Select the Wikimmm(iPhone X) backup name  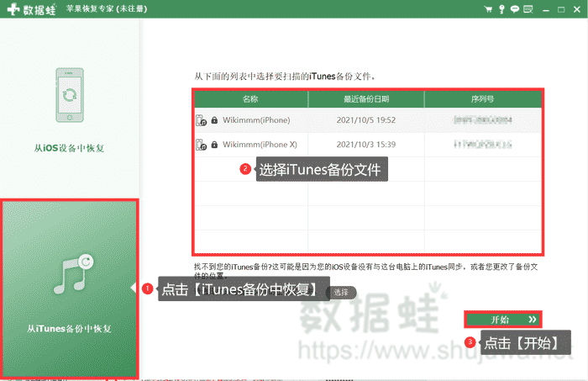260,145
